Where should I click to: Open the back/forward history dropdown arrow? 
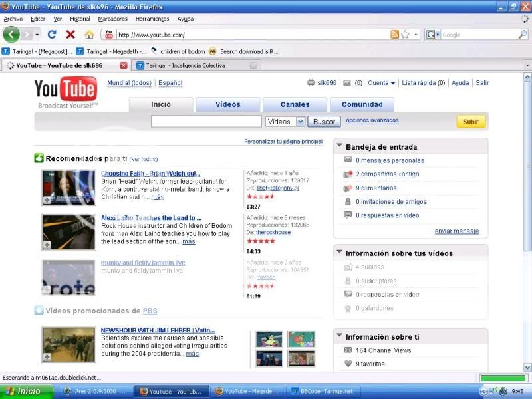[x=37, y=35]
